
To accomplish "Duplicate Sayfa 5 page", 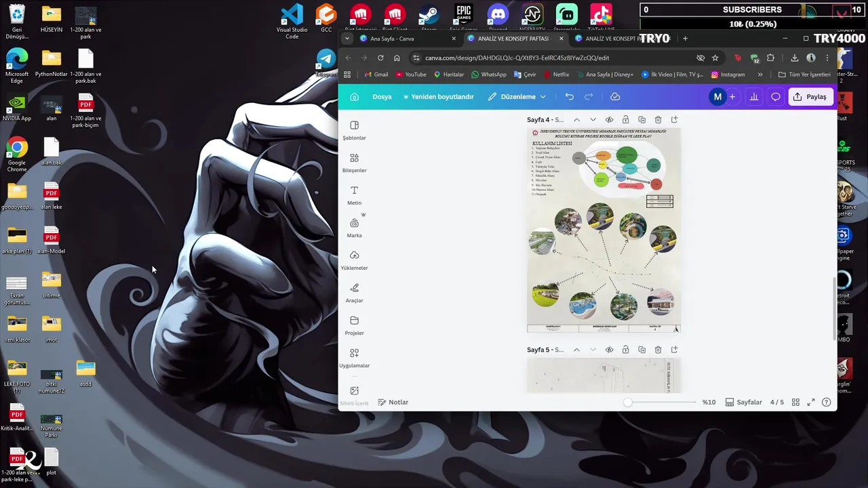I will tap(642, 350).
